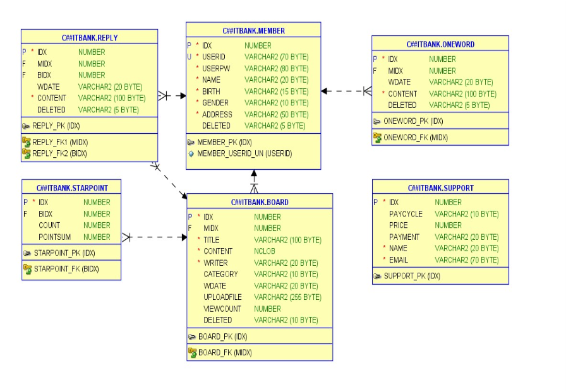Viewport: 566px width, 392px height.
Task: Select the C##ITBANK.REPLY table header
Action: [90, 37]
